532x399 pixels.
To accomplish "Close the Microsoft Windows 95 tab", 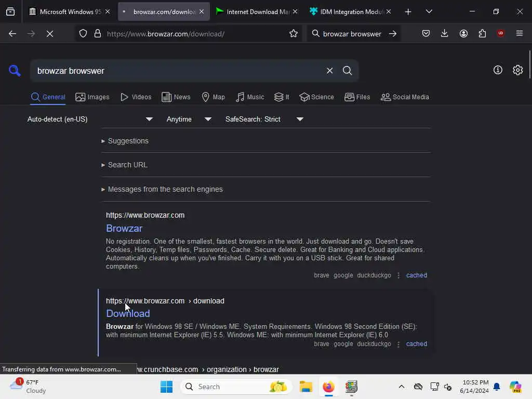I will point(108,11).
